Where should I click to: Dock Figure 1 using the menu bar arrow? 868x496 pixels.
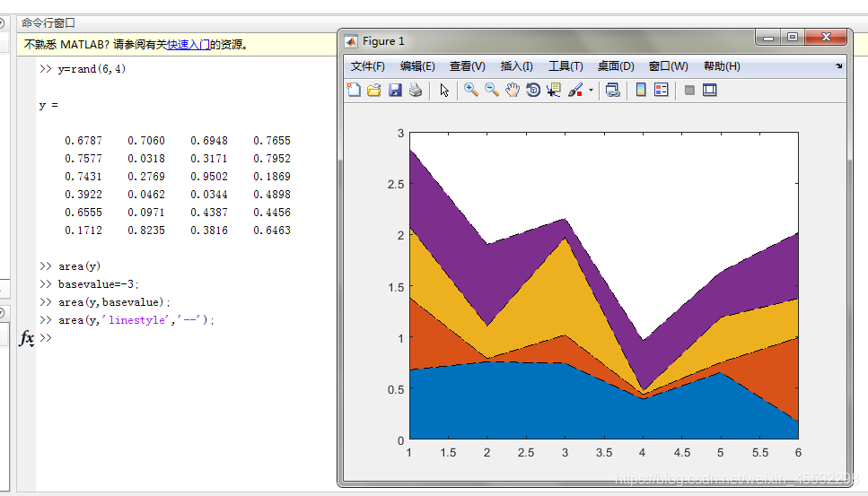point(839,66)
